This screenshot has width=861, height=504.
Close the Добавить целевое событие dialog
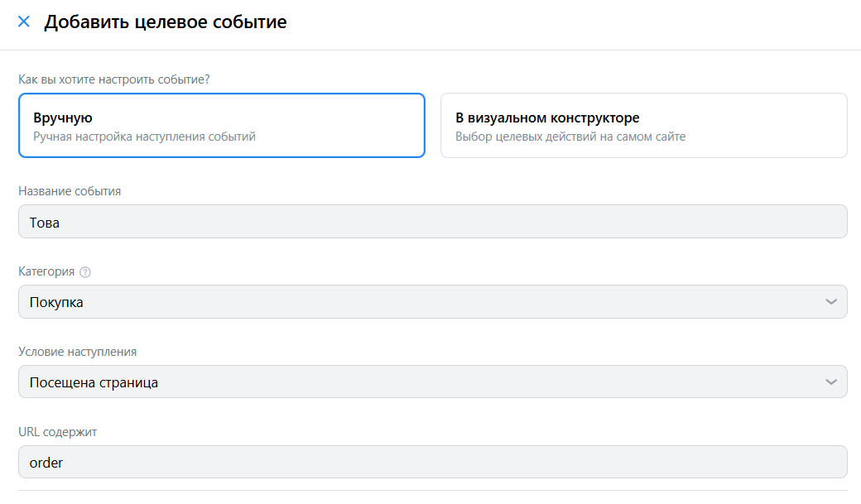tap(24, 22)
